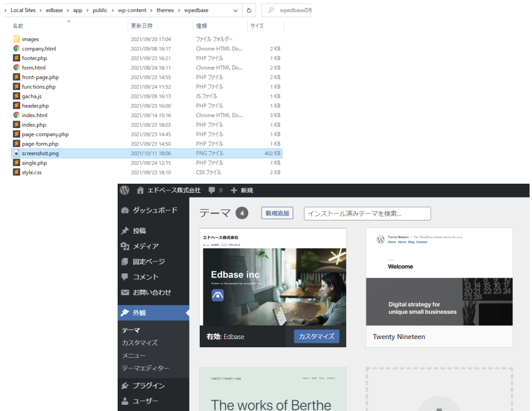532x411 pixels.
Task: Open the 固定ページ menu item
Action: (149, 261)
